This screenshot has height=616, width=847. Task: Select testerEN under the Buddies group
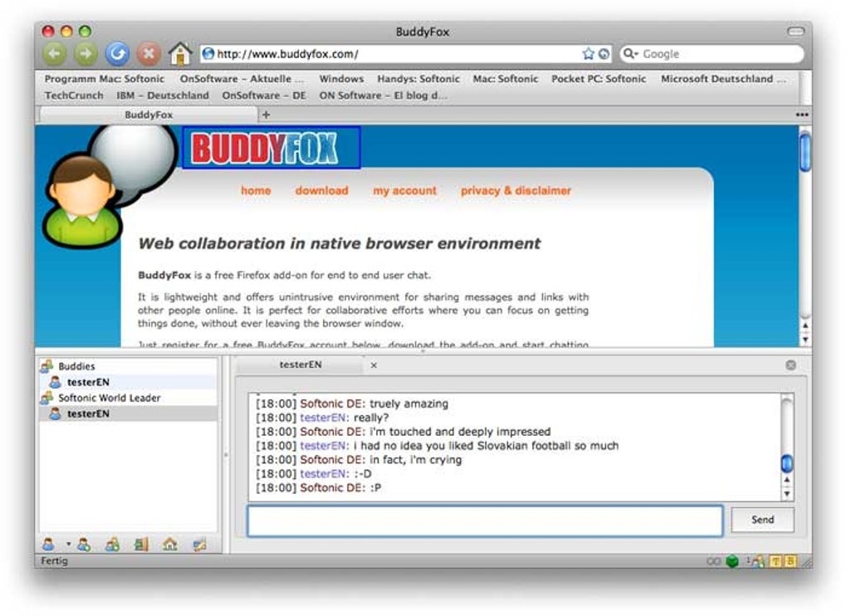click(x=129, y=382)
